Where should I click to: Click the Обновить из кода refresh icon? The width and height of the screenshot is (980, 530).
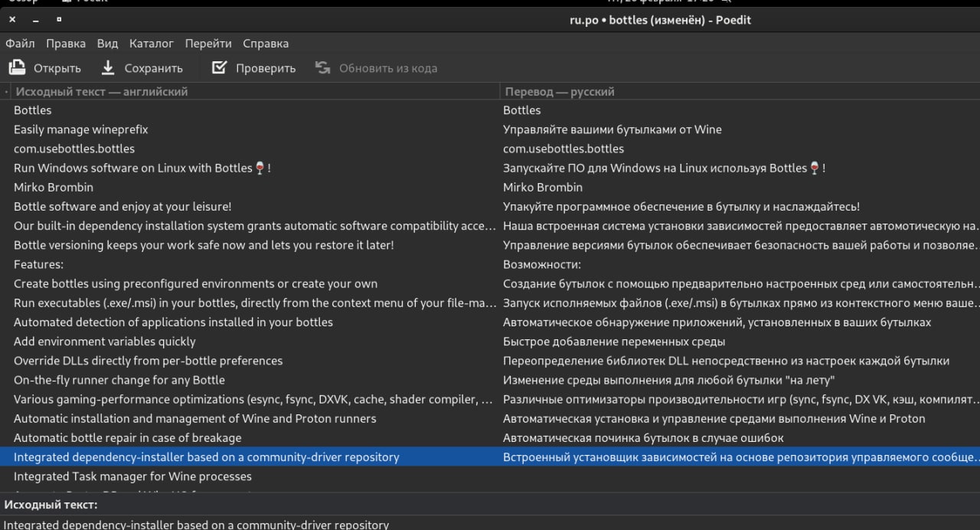click(322, 68)
